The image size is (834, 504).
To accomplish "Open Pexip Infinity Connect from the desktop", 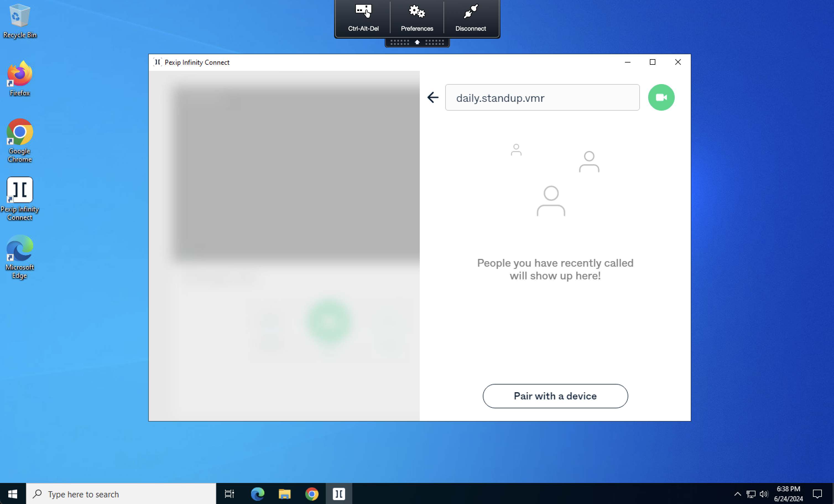I will pos(20,189).
